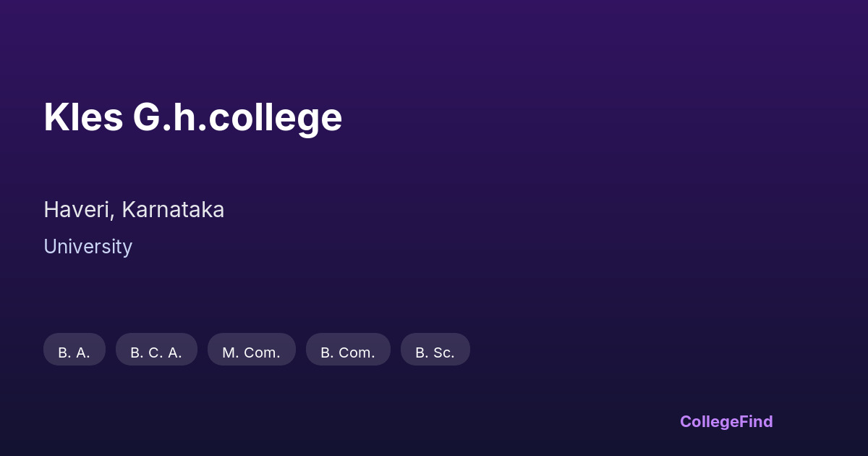Click the University type label
Screen dimensions: 868x456
(88, 247)
